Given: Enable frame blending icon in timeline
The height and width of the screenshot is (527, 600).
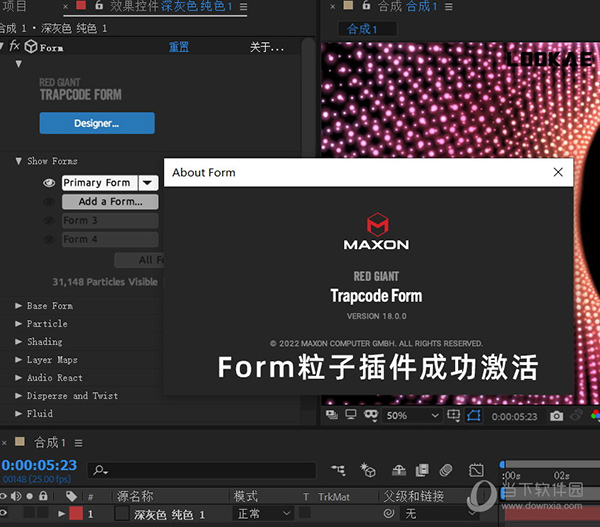Looking at the screenshot, I should tap(422, 470).
